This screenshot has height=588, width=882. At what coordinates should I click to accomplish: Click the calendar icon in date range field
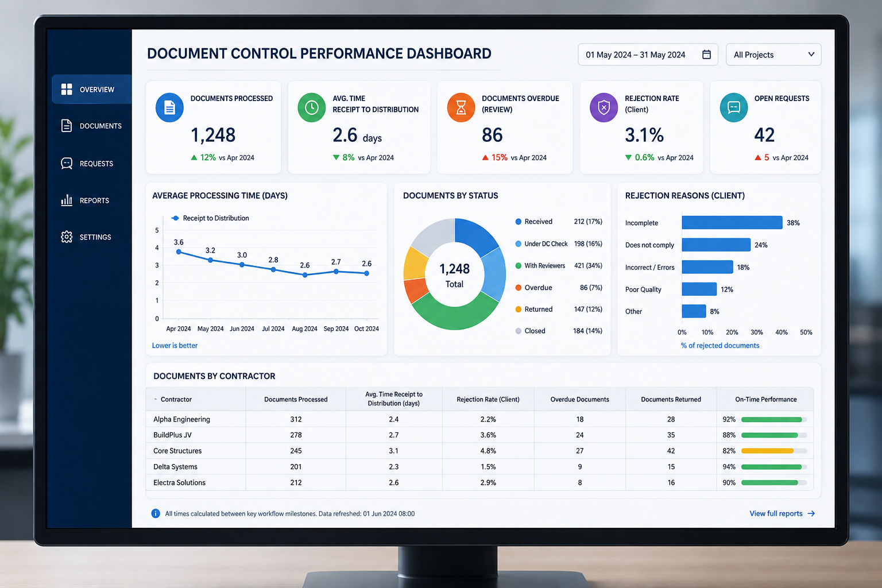(706, 55)
